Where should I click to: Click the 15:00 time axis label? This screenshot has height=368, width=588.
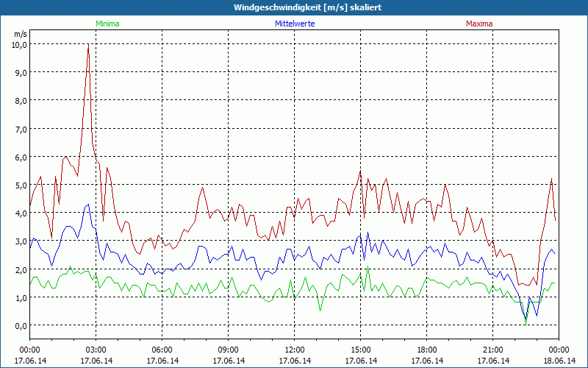[361, 350]
